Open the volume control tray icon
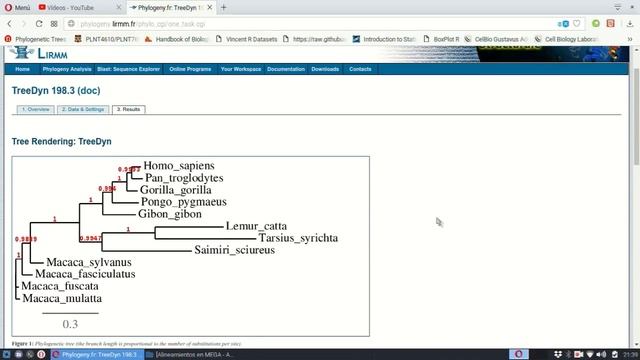Screen dimensions: 640x360 click(x=601, y=354)
